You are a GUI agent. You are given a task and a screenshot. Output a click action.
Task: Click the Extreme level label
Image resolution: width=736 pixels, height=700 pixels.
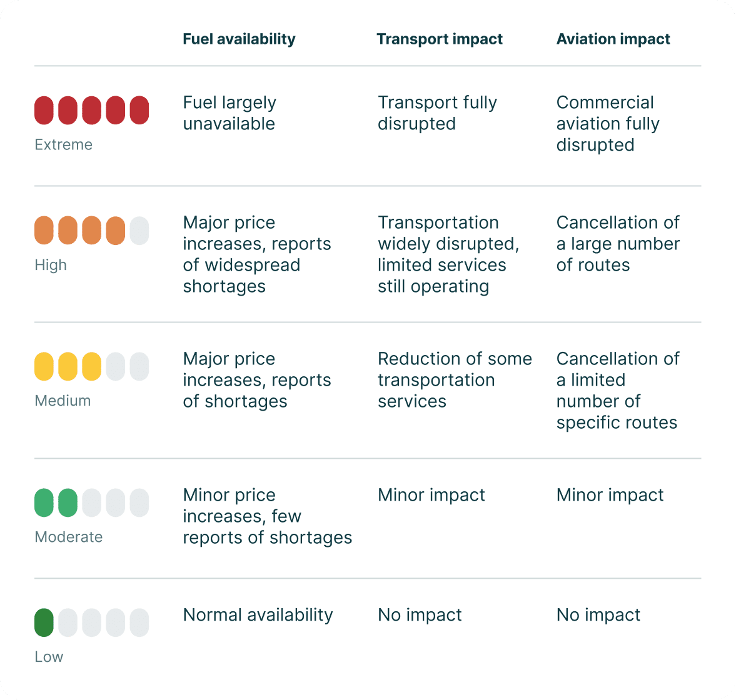click(x=63, y=144)
